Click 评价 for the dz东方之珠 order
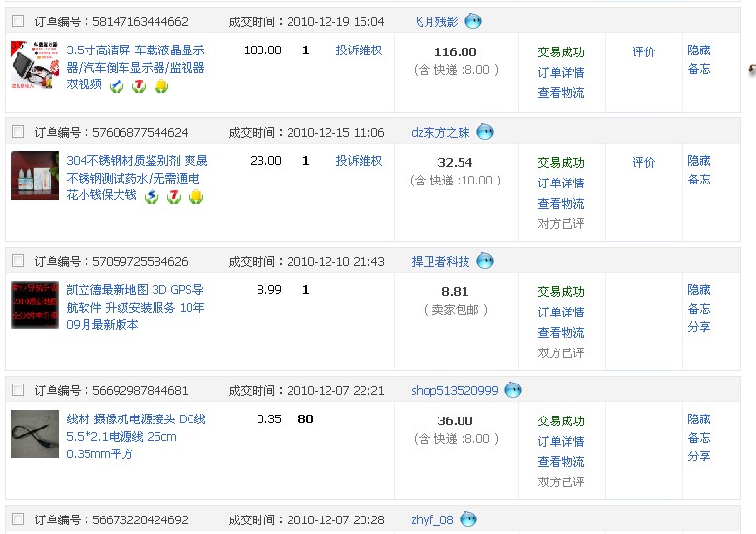756x534 pixels. pyautogui.click(x=643, y=163)
